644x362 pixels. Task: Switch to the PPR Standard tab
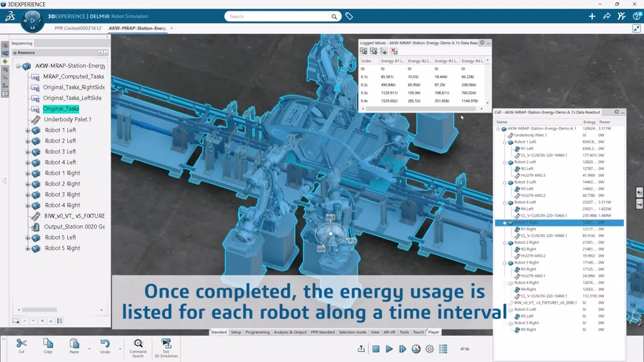[323, 332]
